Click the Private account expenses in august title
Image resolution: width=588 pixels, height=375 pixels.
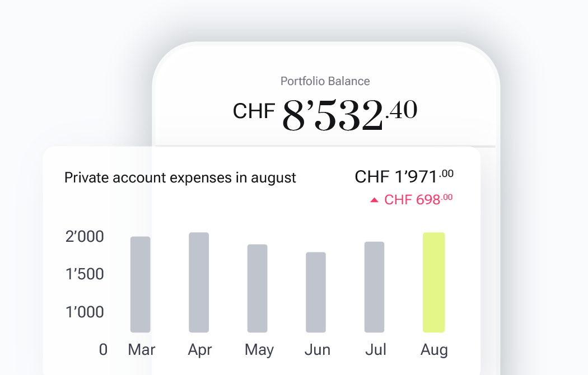[x=180, y=178]
